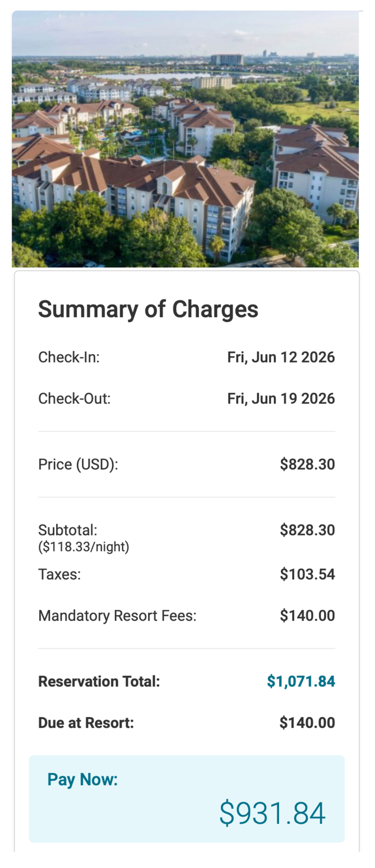Click the Subtotal label
Screen dimensions: 375x868
(68, 530)
